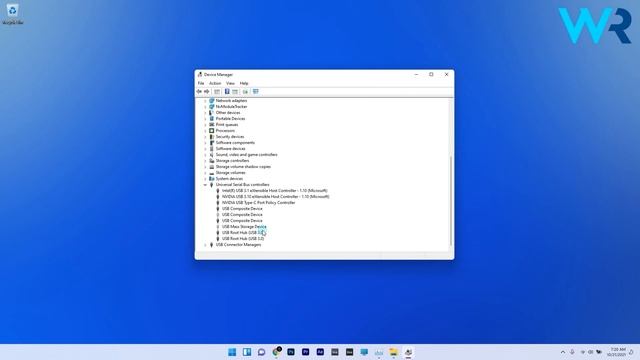Select the USB Mass Storage Device entry

pos(244,227)
